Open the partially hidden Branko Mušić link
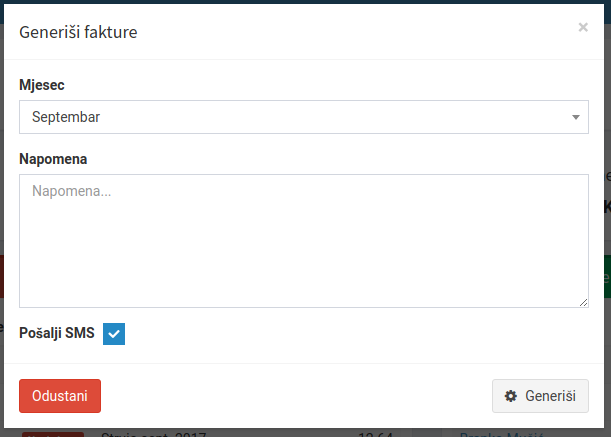Screen dimensions: 611x437 [x=501, y=433]
